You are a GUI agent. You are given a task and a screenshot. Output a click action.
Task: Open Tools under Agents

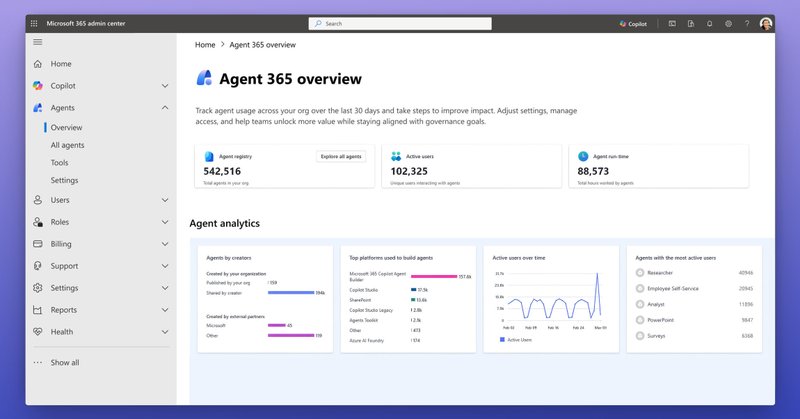tap(59, 163)
